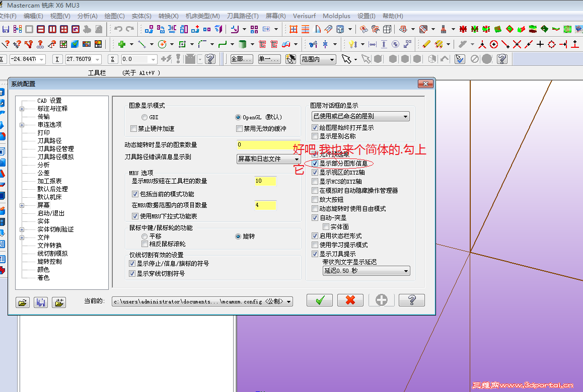Select the delete entities pencil-eraser icon
Viewport: 583px width, 392px height.
click(426, 45)
